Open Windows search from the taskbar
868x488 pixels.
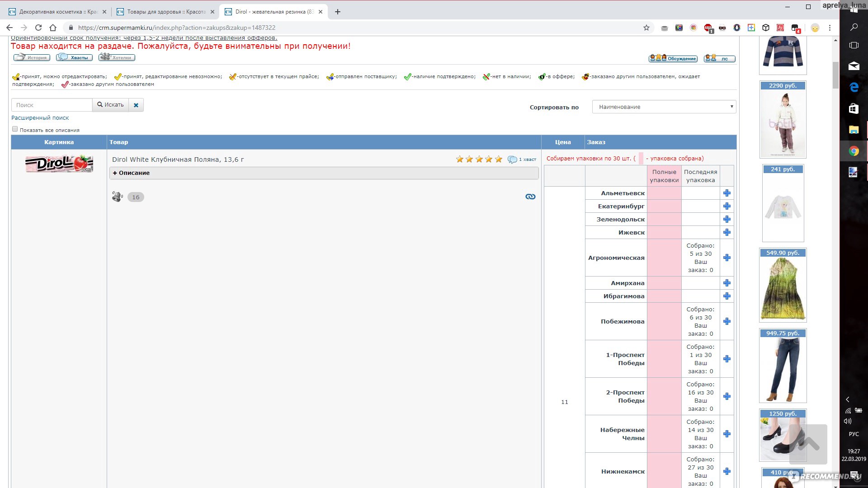tap(854, 27)
